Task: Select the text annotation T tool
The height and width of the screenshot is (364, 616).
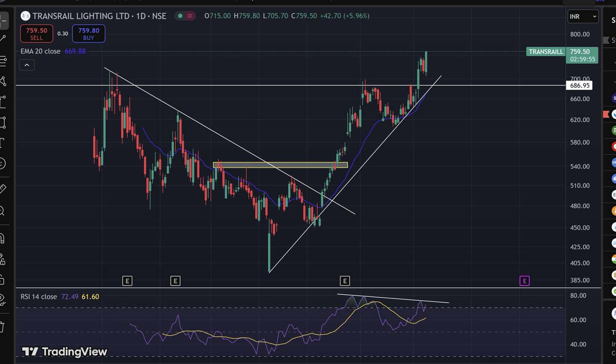Action: click(x=3, y=142)
